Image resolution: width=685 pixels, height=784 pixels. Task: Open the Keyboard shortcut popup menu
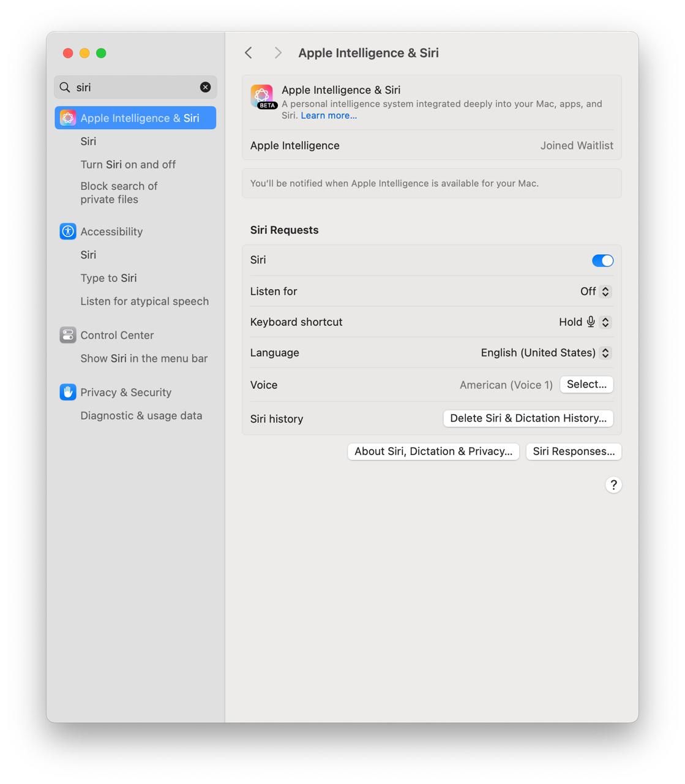click(585, 322)
